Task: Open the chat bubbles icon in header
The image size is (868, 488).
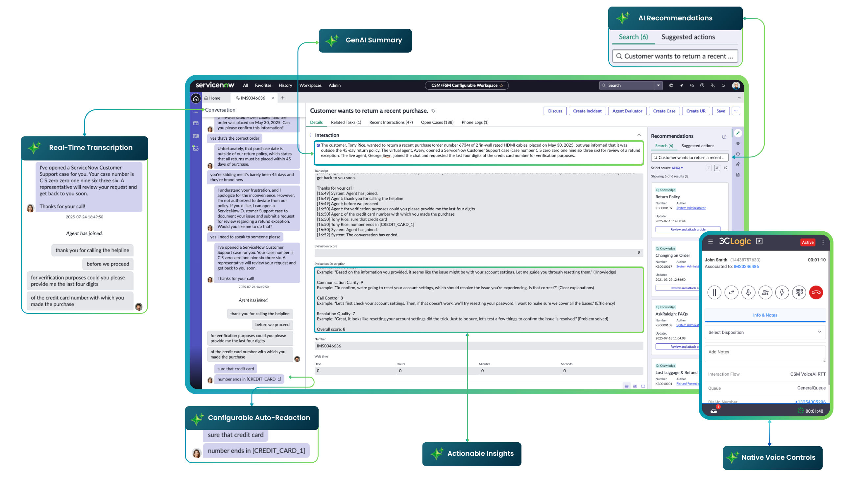Action: (x=692, y=85)
